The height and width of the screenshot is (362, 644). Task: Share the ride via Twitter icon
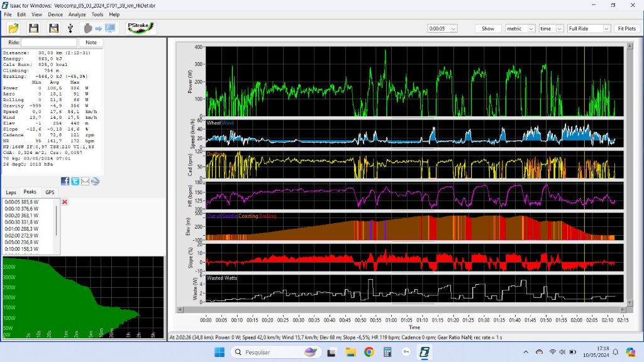(75, 182)
